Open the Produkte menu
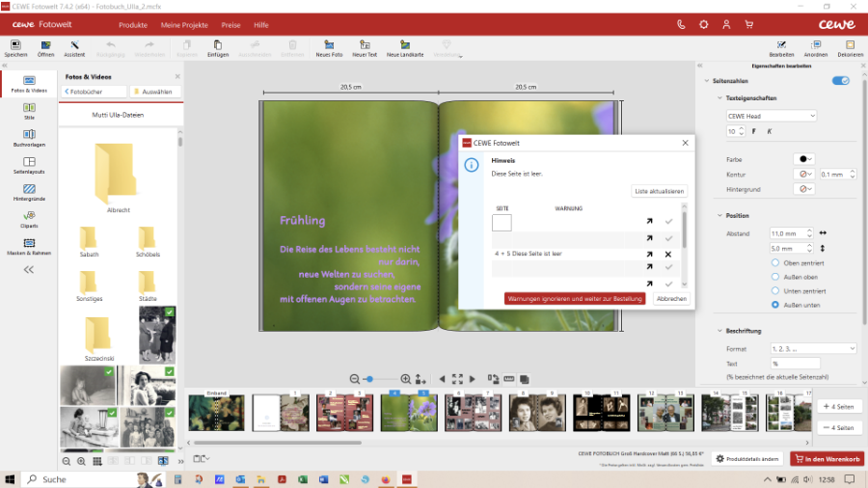 tap(133, 24)
